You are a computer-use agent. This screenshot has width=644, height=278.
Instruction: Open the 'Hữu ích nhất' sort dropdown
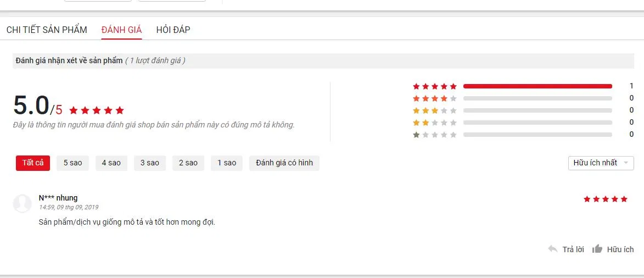(601, 163)
